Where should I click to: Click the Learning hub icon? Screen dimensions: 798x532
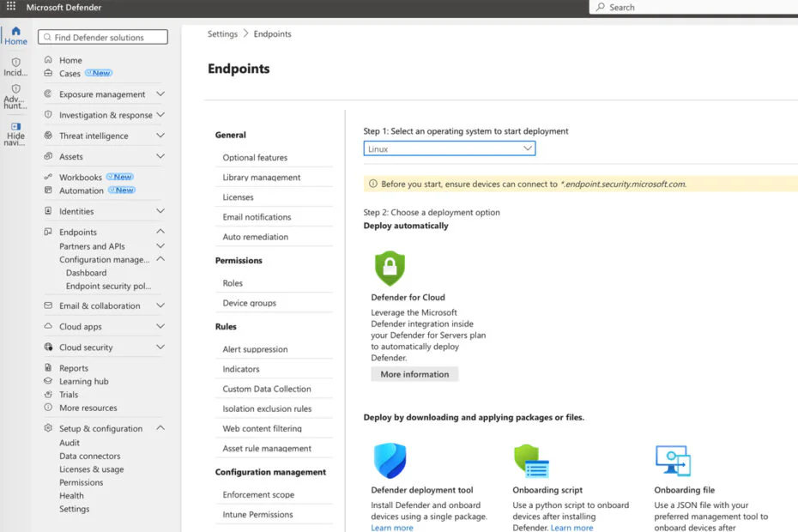[48, 381]
